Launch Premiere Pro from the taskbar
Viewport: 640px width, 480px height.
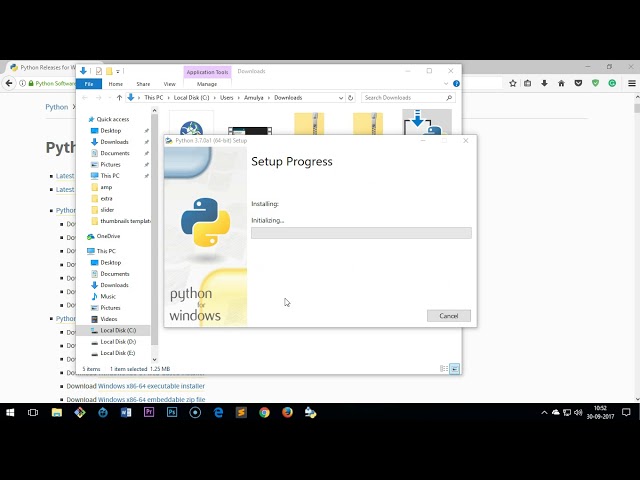(149, 413)
